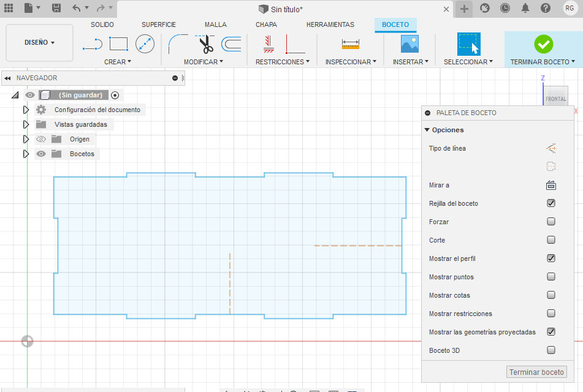
Task: Apply horizontal/vertical constraint icon
Action: tap(269, 44)
